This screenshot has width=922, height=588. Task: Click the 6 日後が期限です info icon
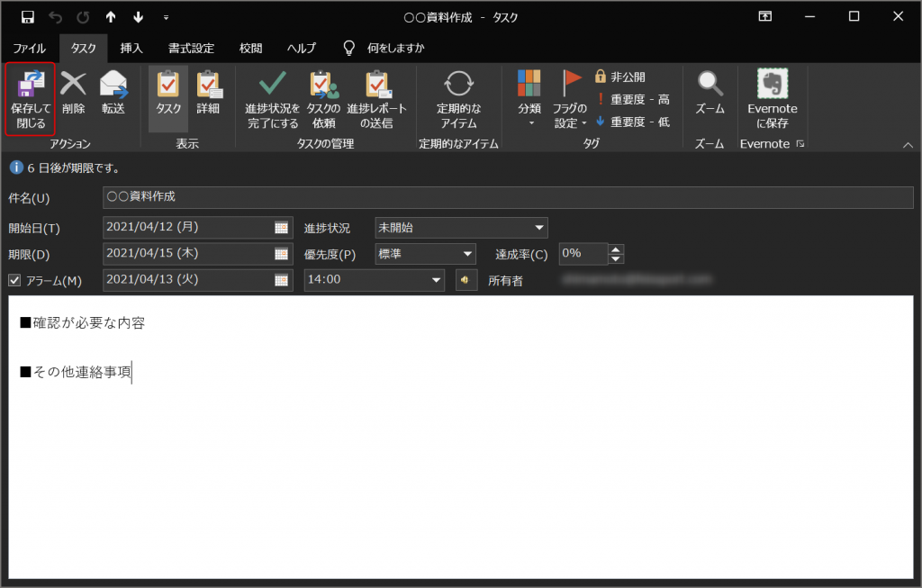16,167
